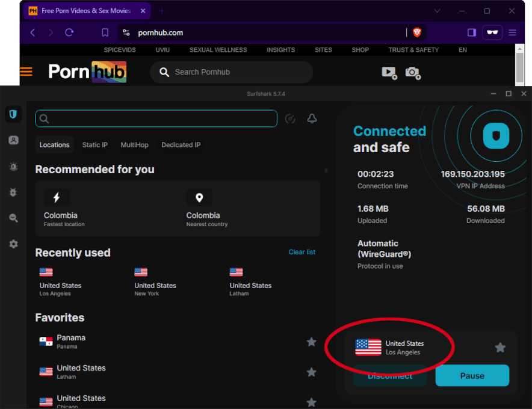
Task: Open the EN language selector
Action: tap(462, 50)
